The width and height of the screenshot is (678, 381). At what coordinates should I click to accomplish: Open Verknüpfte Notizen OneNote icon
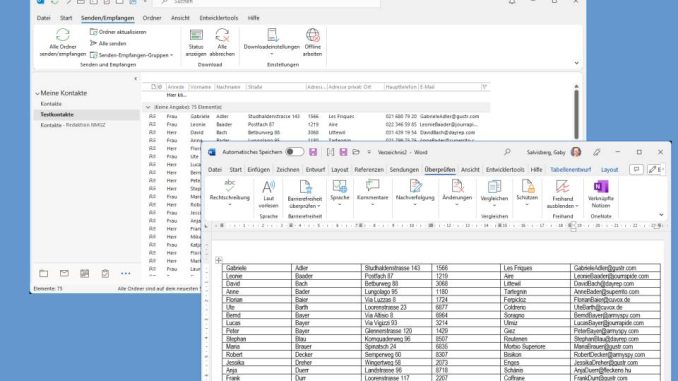coord(601,187)
